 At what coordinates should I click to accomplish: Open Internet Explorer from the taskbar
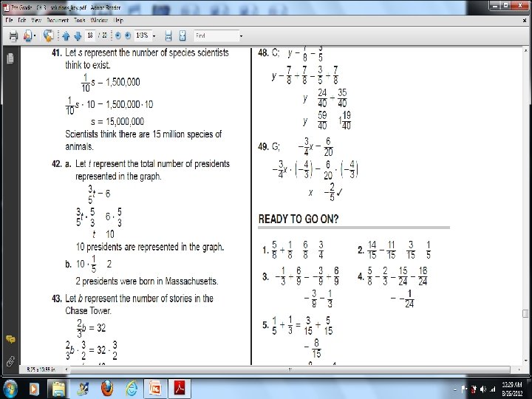point(131,389)
